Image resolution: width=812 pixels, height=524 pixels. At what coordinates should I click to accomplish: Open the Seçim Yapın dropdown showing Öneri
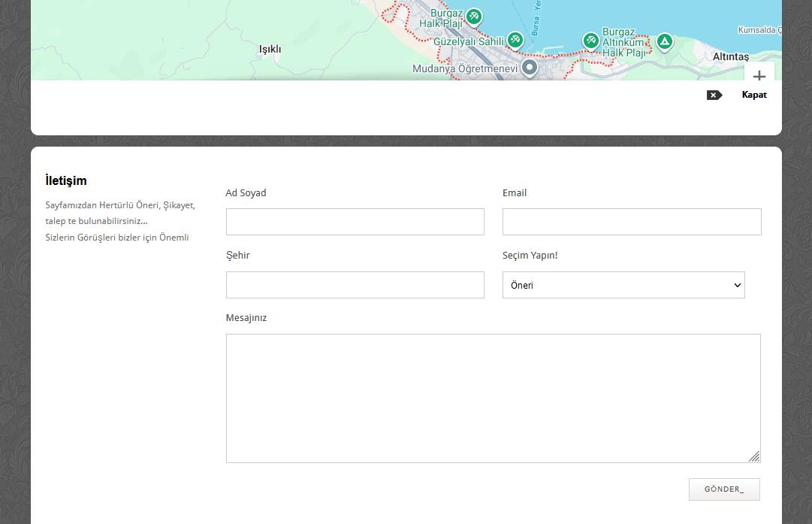623,285
